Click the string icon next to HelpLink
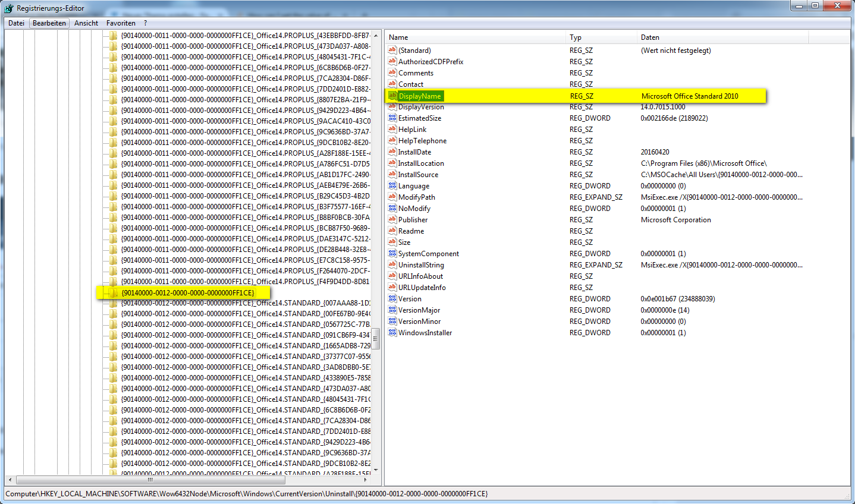 point(392,129)
